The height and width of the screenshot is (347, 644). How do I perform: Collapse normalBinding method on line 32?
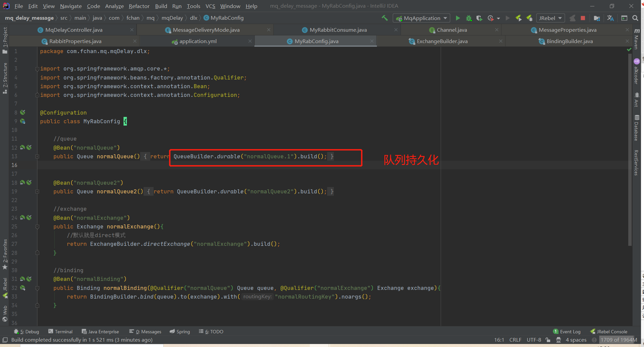(x=37, y=288)
